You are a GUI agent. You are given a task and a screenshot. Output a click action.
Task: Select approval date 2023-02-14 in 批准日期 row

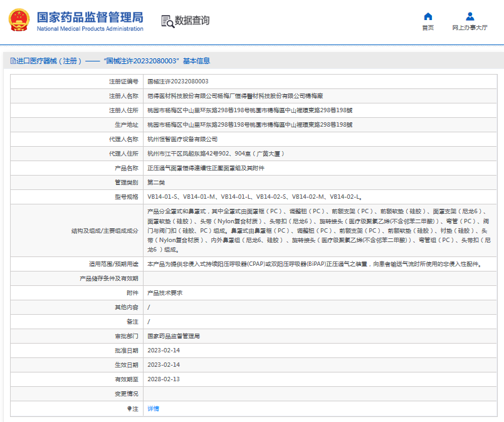tap(164, 351)
